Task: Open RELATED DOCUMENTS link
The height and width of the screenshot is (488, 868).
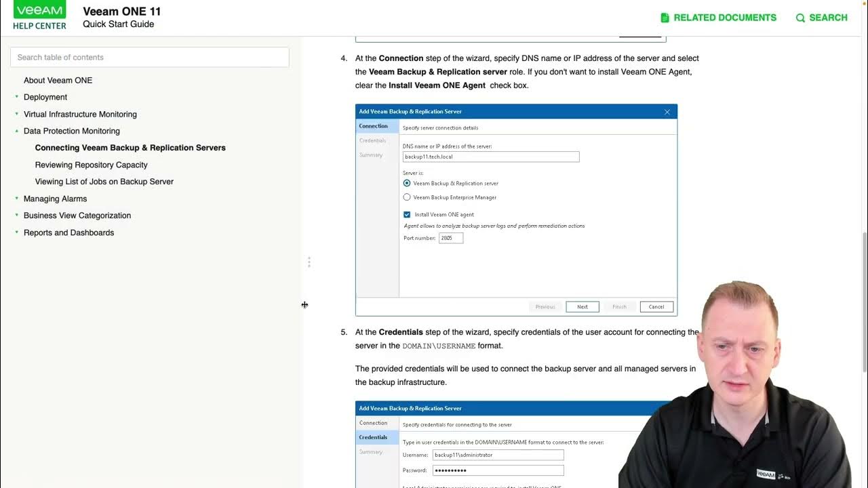Action: tap(725, 18)
